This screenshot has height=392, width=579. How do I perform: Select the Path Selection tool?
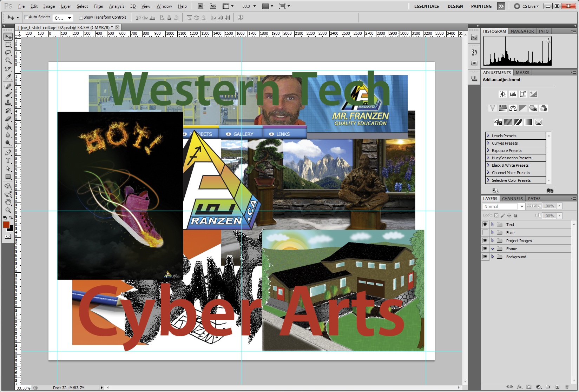(x=8, y=168)
